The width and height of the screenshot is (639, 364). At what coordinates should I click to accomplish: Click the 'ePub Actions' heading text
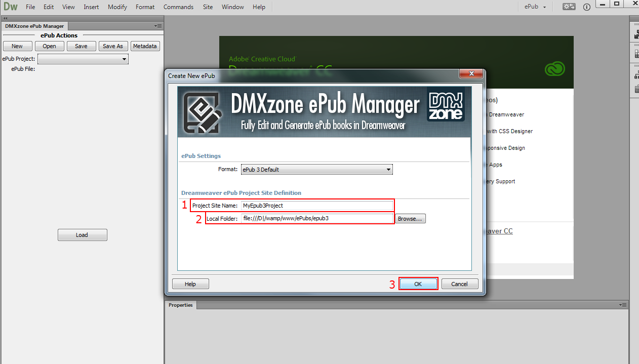(x=59, y=35)
